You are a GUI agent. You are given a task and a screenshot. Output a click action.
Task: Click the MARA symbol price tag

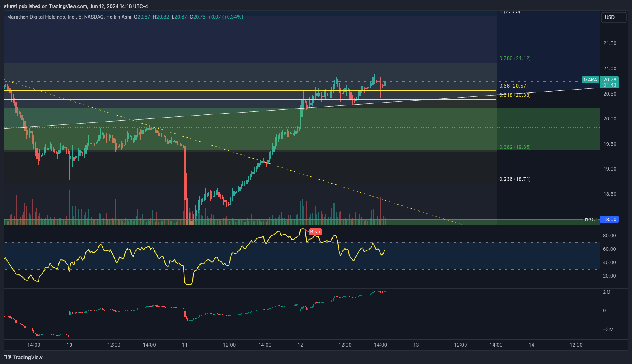click(591, 80)
